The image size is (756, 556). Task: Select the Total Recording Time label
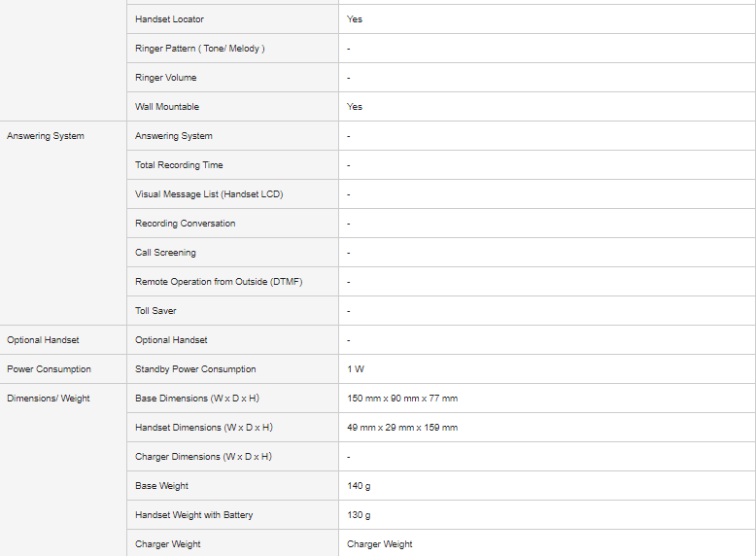(179, 165)
